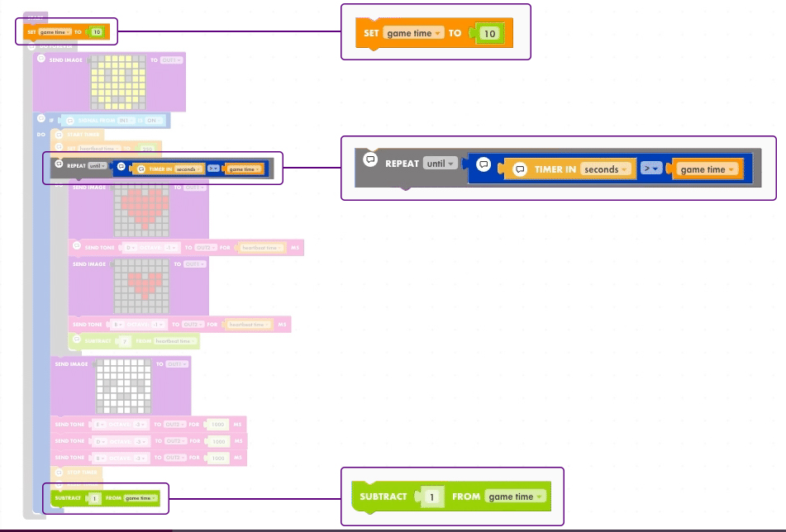Open greater-than operator dropdown in enlarged block

(653, 169)
